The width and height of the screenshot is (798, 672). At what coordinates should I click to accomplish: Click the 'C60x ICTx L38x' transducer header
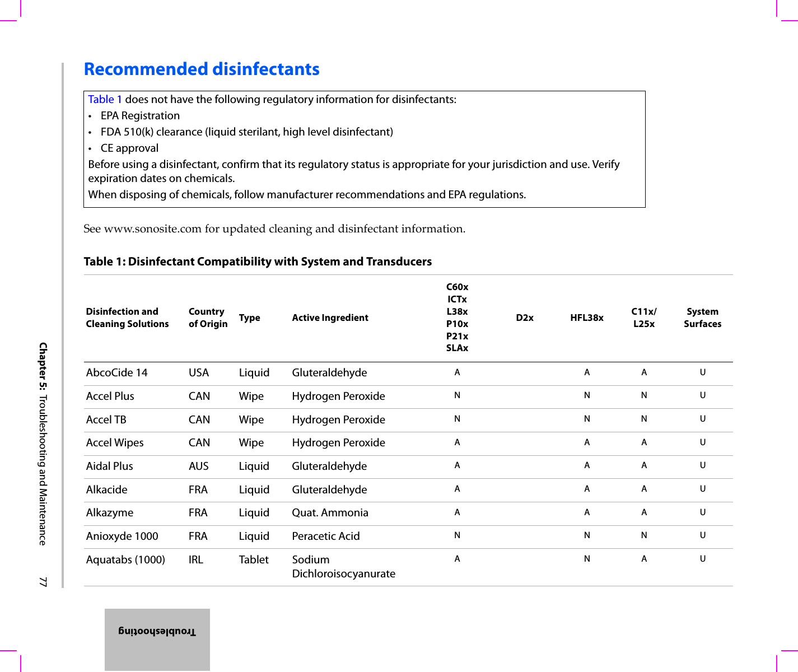click(458, 318)
